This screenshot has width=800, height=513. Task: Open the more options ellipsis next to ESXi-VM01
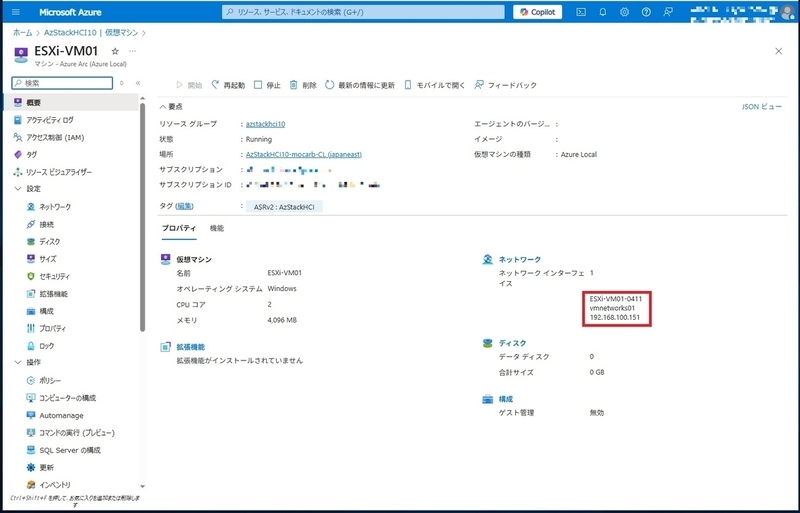click(133, 51)
